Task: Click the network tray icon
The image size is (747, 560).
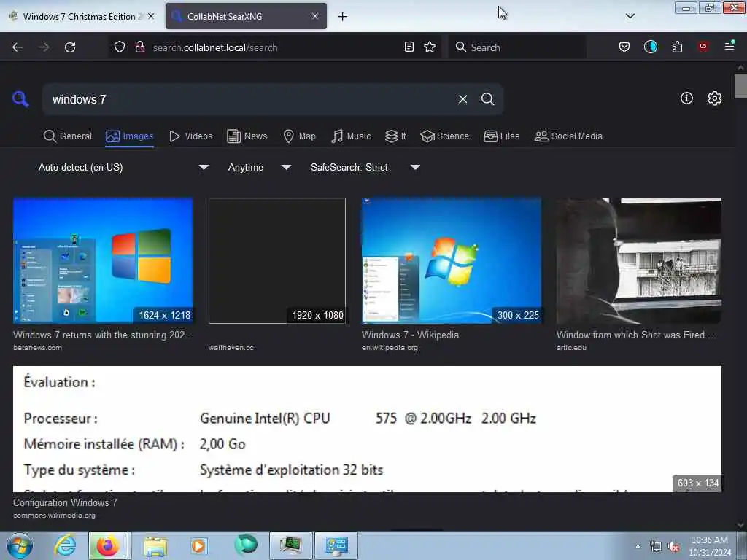Action: coord(656,547)
